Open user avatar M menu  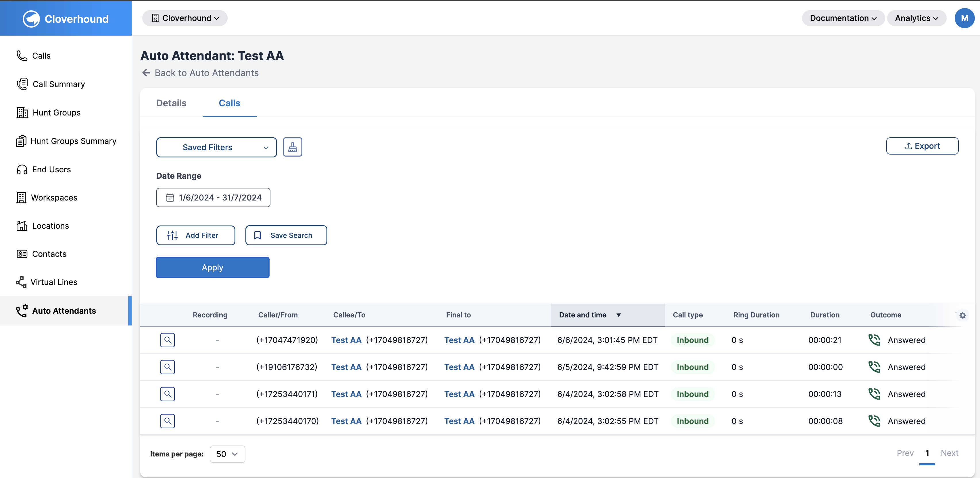tap(964, 18)
